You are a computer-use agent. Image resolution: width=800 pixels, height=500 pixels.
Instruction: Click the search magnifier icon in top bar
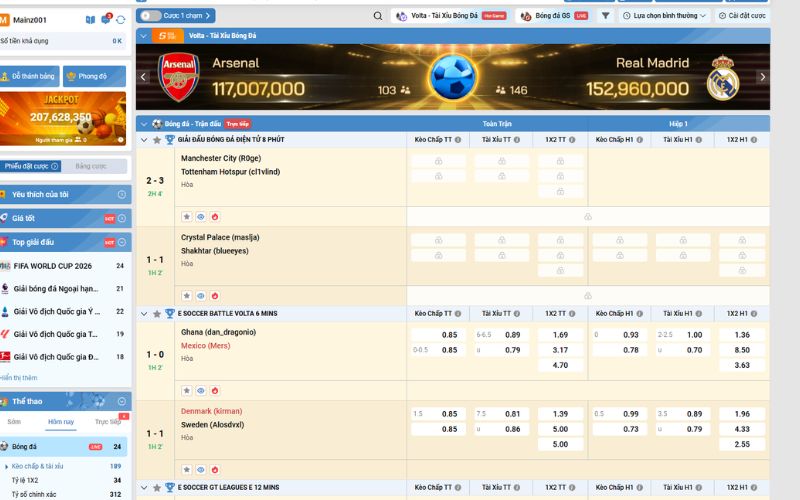click(x=378, y=16)
